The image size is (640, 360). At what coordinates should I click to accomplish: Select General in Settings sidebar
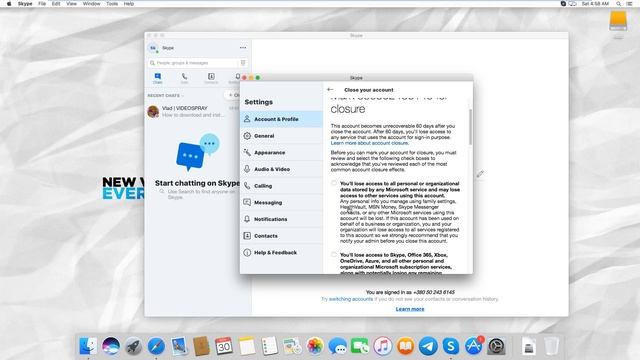tap(281, 136)
